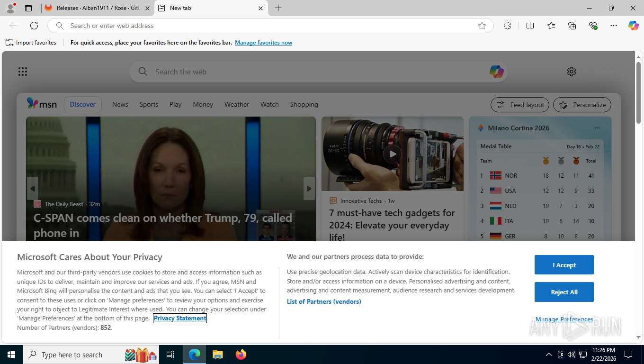Viewport: 644px width, 364px height.
Task: Click the taskbar search box
Action: click(x=91, y=355)
